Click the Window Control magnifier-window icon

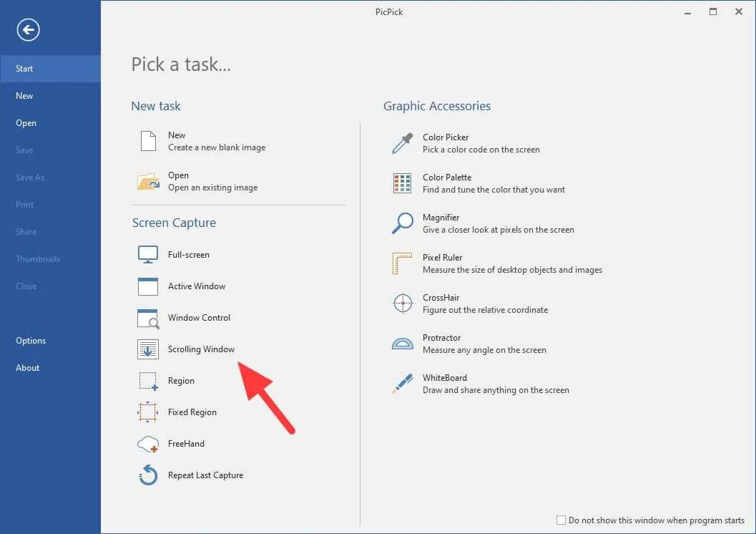pyautogui.click(x=148, y=319)
